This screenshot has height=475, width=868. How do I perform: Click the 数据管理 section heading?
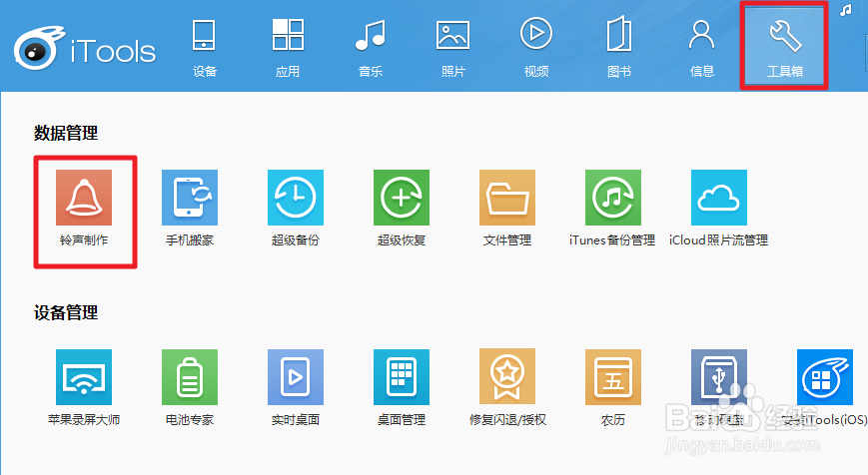tap(66, 133)
